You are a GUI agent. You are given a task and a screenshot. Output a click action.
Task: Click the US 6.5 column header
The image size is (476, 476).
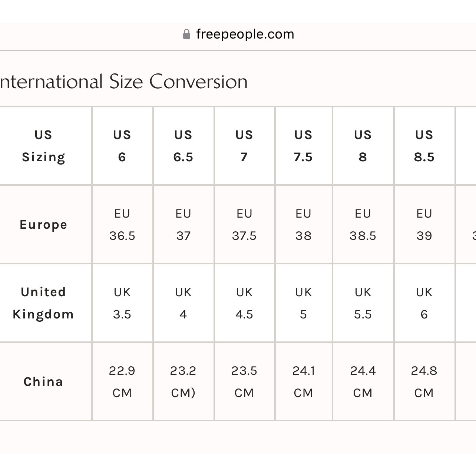(184, 146)
